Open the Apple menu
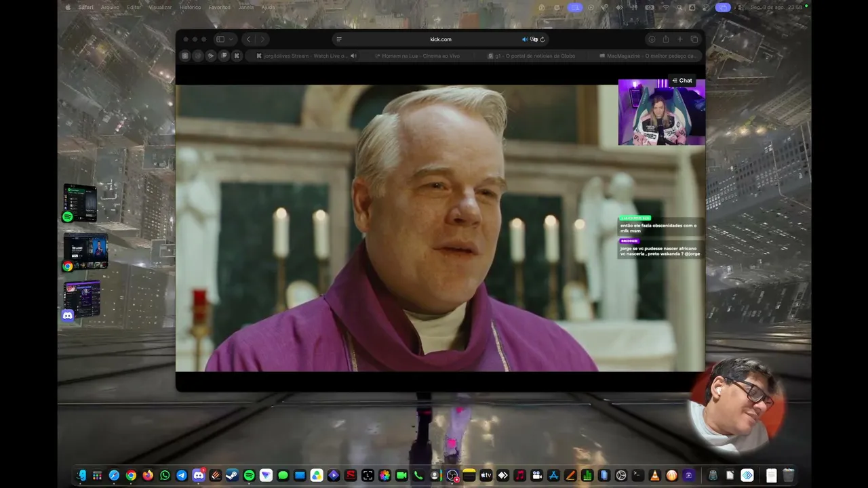Viewport: 868px width, 488px height. 68,7
